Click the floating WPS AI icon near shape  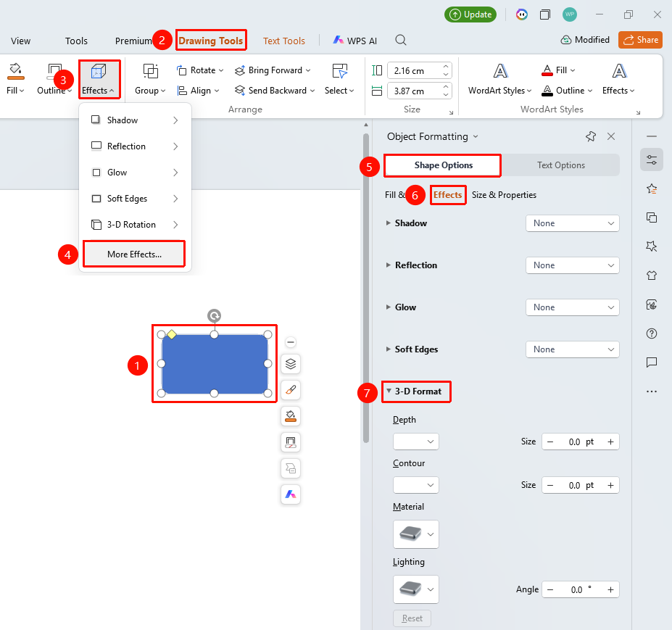[291, 494]
